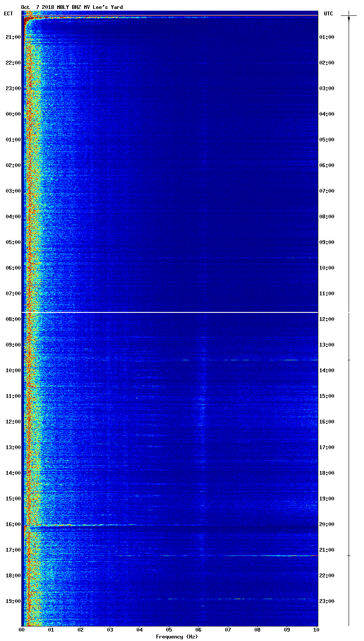Pick the 05:00 time label on the ECT side
This screenshot has height=641, width=364.
[13, 242]
